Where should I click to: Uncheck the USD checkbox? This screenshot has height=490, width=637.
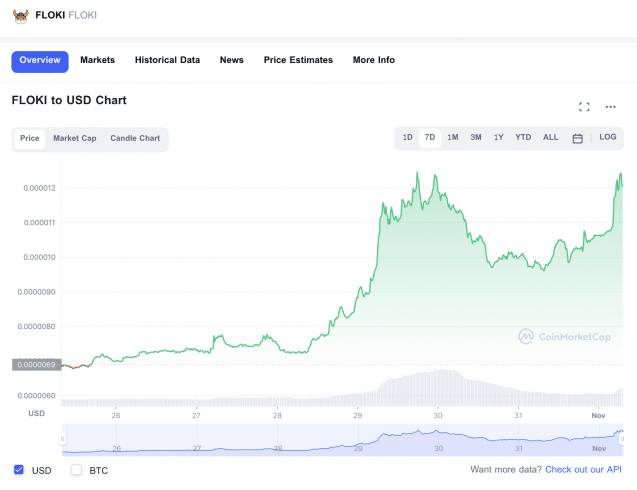(x=19, y=470)
